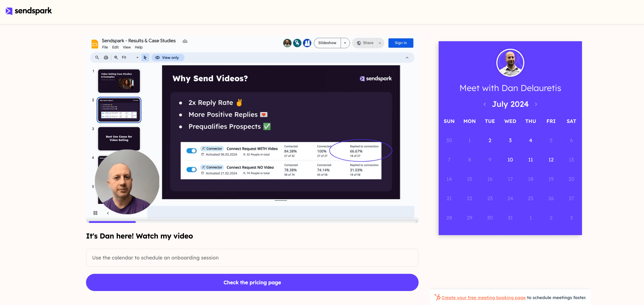Click the video progress bar
Image resolution: width=644 pixels, height=305 pixels.
pos(252,222)
